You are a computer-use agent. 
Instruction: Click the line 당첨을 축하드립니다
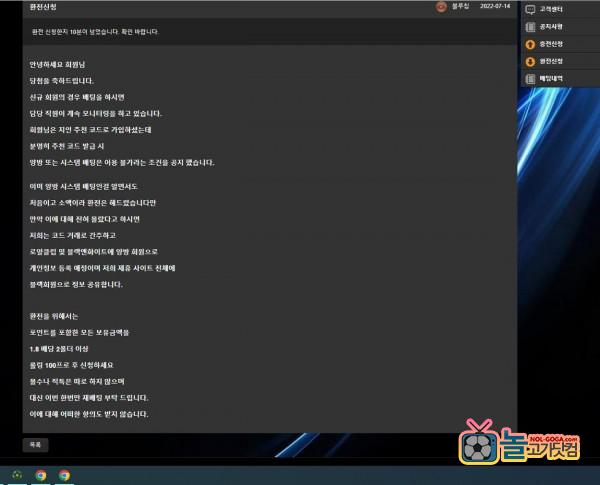61,81
